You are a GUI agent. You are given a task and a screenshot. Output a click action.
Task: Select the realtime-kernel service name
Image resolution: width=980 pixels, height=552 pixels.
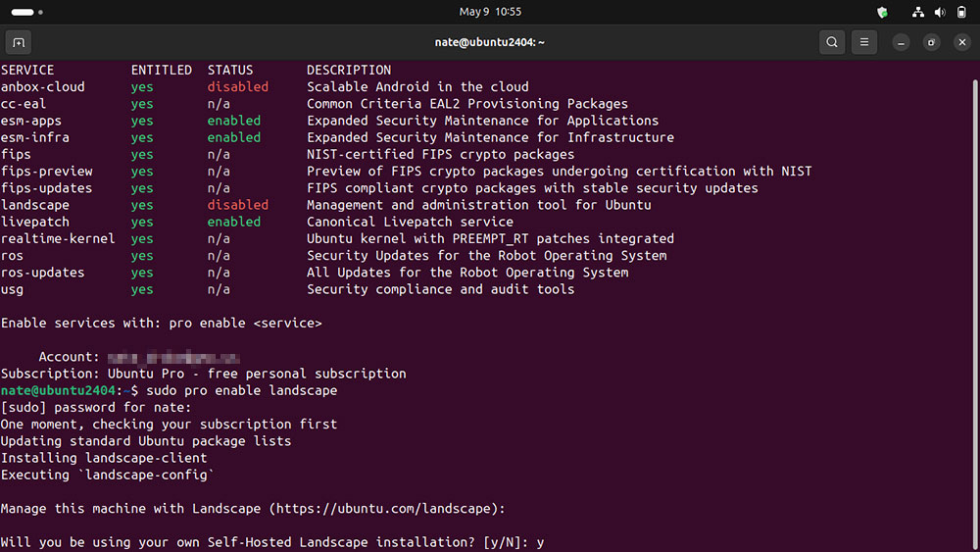pos(58,239)
